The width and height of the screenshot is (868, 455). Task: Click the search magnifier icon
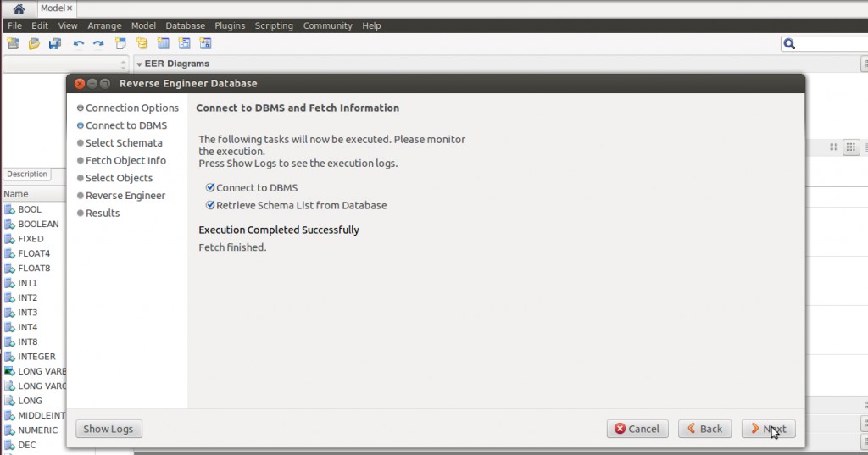point(789,44)
